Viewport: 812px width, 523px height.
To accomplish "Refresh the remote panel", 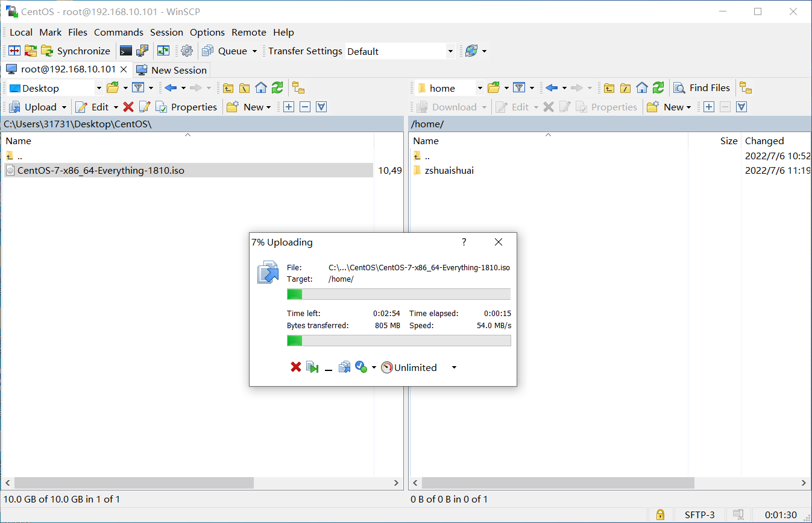I will 658,88.
